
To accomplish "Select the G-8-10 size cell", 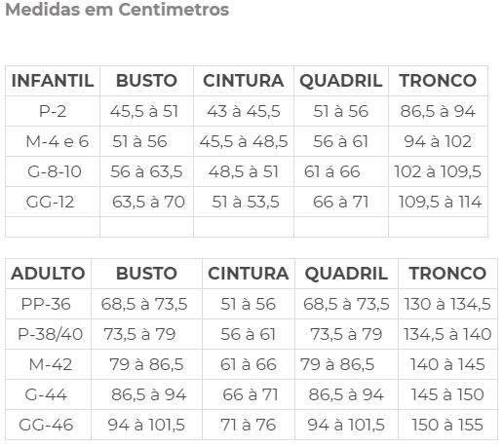I will tap(55, 171).
